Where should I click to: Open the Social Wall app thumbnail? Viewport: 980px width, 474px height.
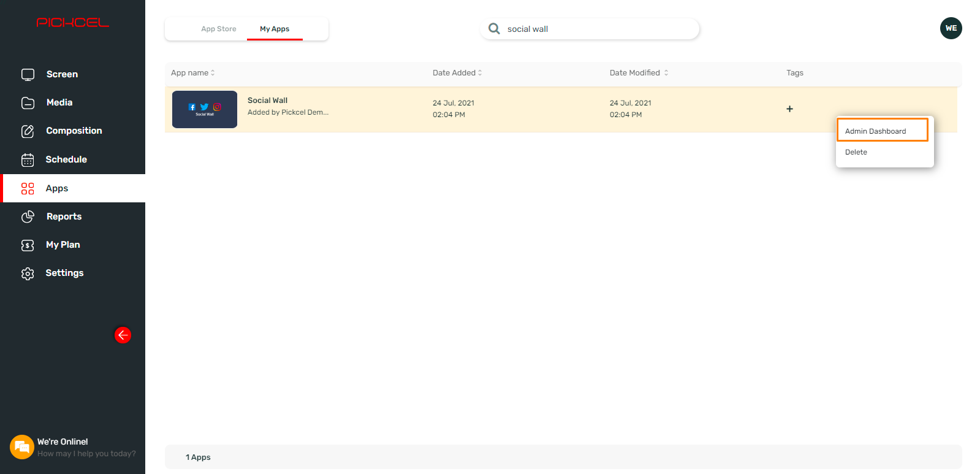[205, 109]
